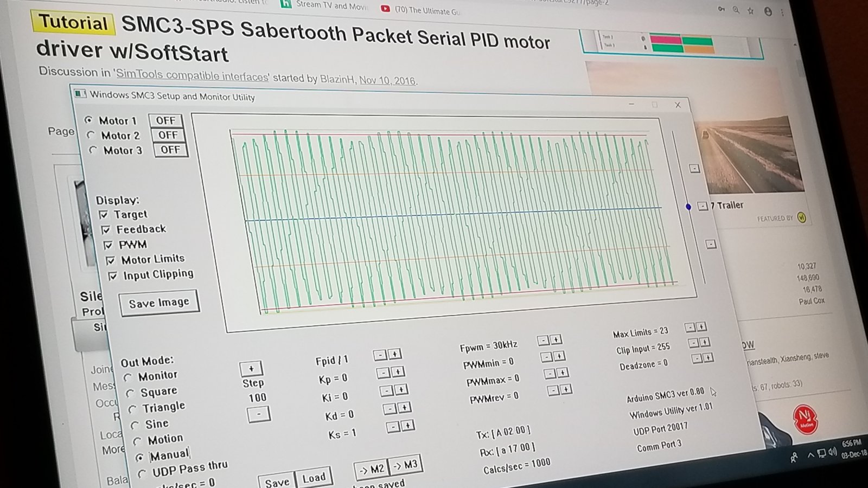Uncheck the Feedback display checkbox
868x488 pixels.
106,230
